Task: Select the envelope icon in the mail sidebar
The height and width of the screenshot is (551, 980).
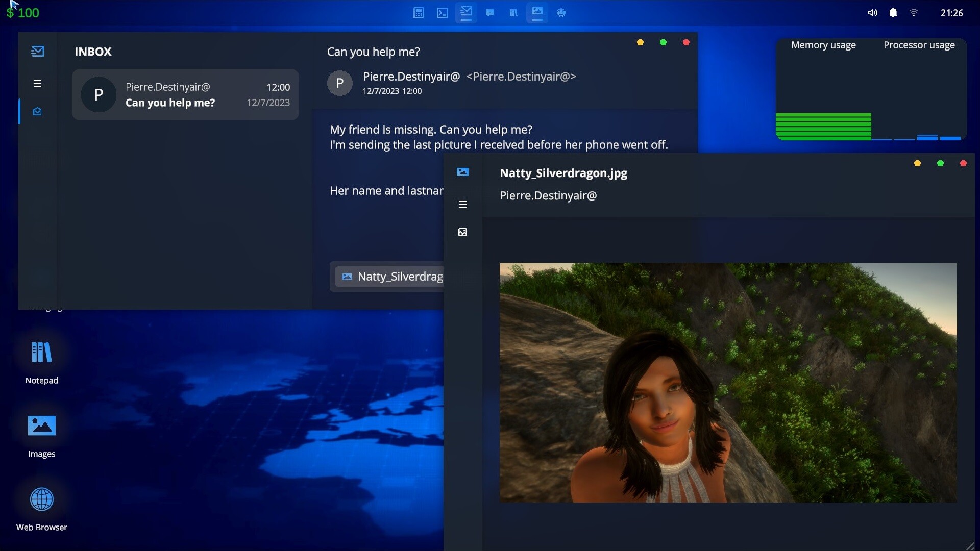Action: click(x=37, y=51)
